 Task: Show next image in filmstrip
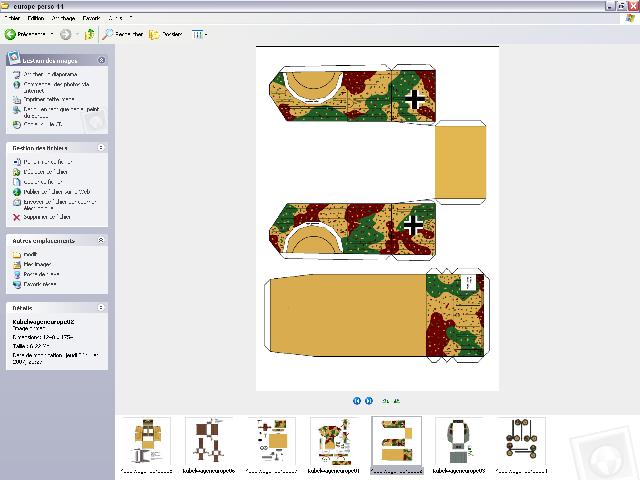pos(369,401)
